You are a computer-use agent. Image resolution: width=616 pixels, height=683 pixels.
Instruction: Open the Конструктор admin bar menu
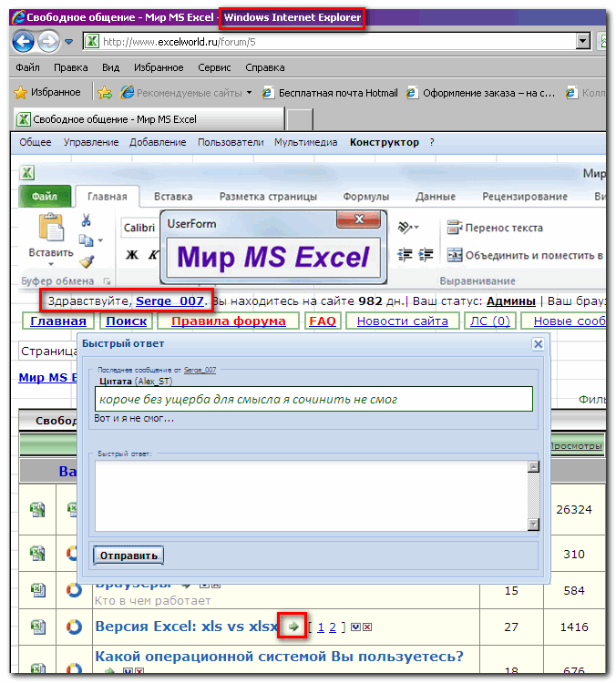(x=385, y=142)
